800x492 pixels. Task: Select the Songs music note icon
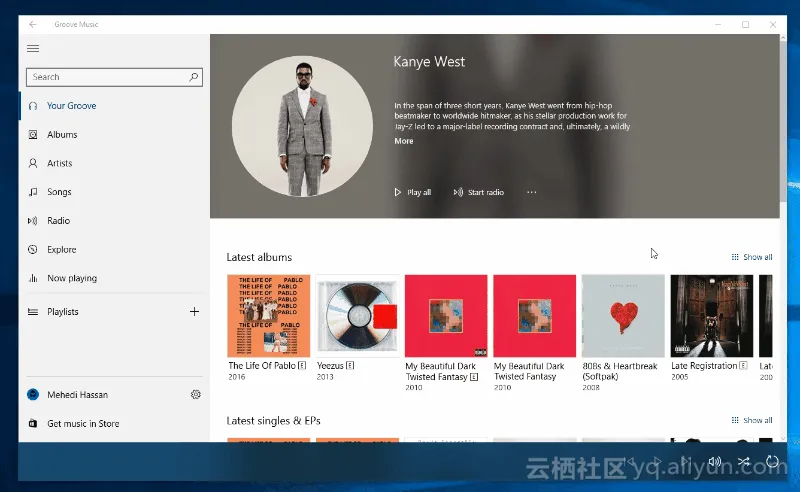pyautogui.click(x=33, y=192)
